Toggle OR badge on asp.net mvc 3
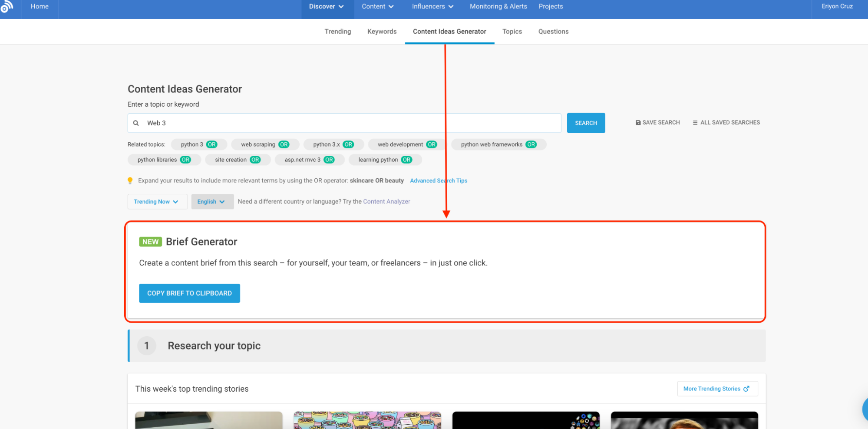This screenshot has width=868, height=429. [329, 160]
